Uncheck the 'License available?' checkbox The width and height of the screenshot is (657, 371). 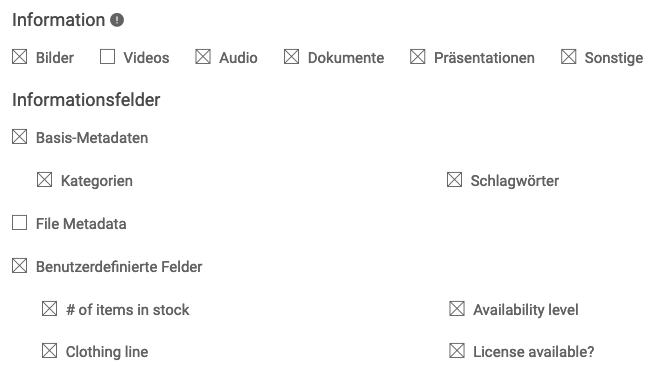[457, 351]
